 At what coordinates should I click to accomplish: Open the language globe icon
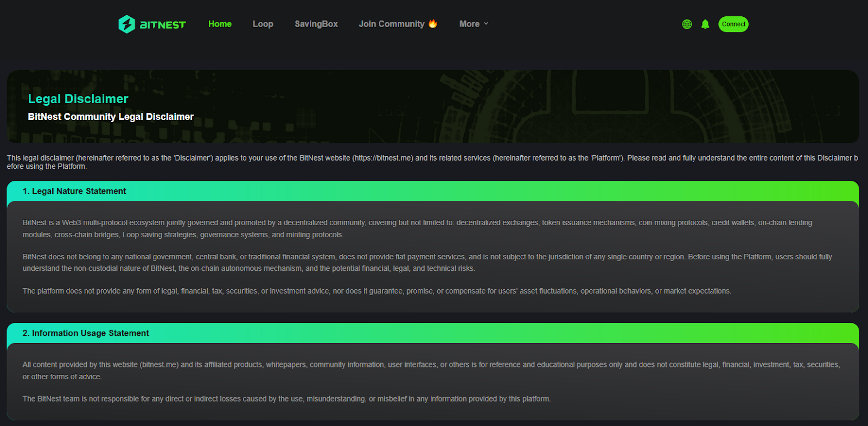click(x=687, y=24)
